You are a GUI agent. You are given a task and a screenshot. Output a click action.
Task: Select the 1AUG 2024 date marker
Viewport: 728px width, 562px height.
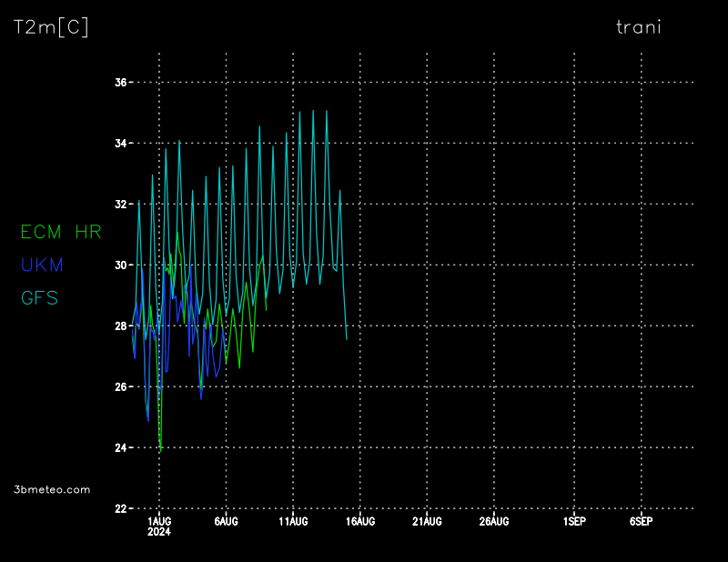click(159, 527)
